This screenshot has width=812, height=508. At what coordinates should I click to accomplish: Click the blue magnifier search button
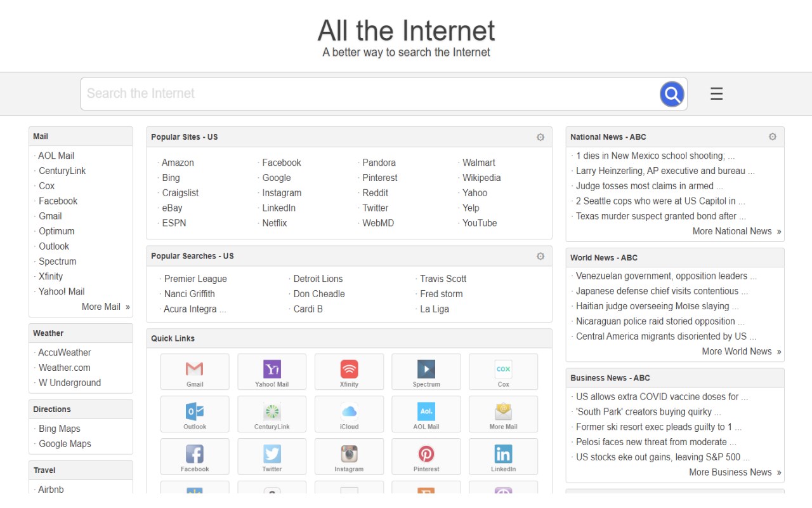(672, 94)
